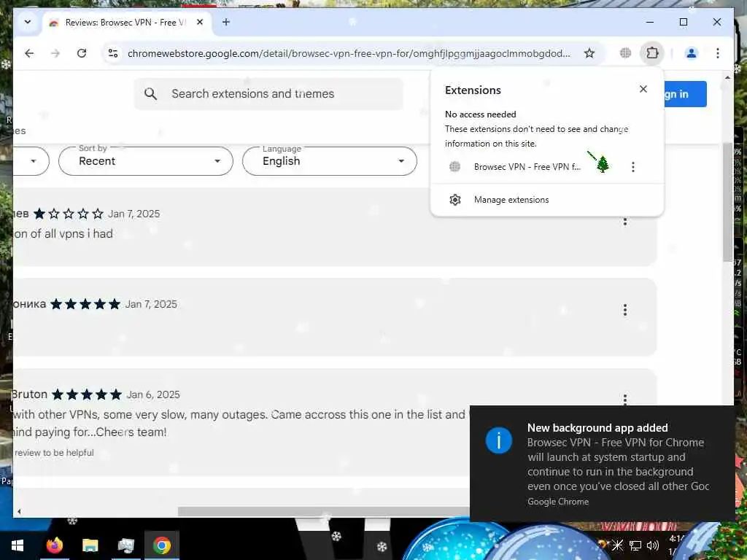The image size is (747, 560).
Task: Launch Firefox from the taskbar
Action: click(x=54, y=545)
